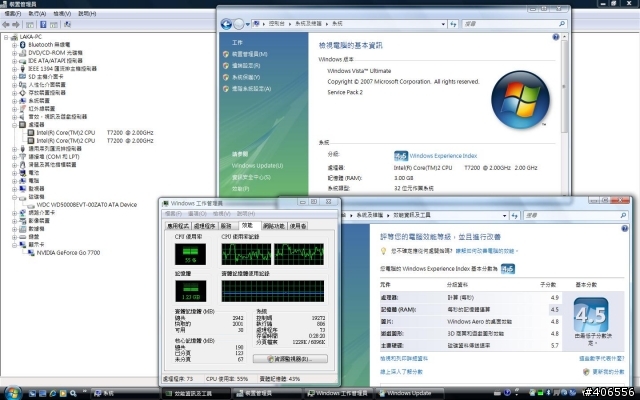The image size is (640, 400).
Task: Expand the IDE ATA/ATAPI controllers node
Action: [14, 61]
